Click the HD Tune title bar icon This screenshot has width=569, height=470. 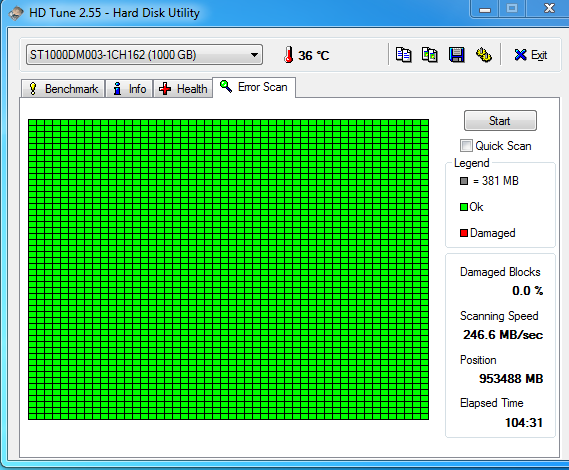pos(16,13)
